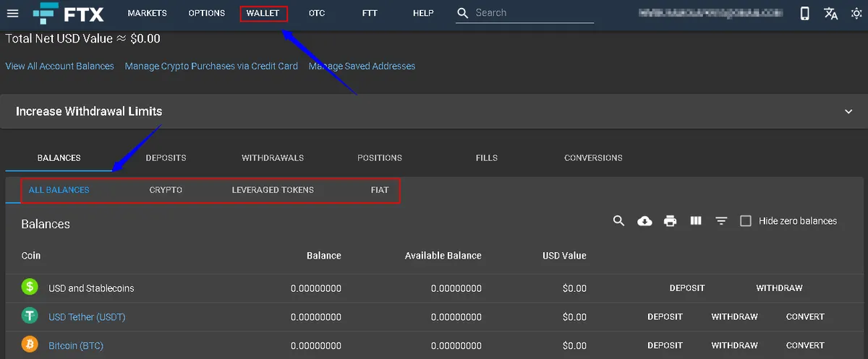
Task: Expand Increase Withdrawal Limits panel chevron
Action: [x=848, y=111]
